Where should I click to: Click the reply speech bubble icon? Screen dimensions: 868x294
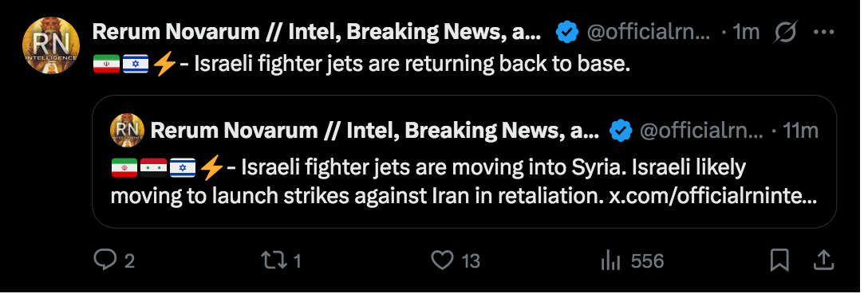pos(105,261)
